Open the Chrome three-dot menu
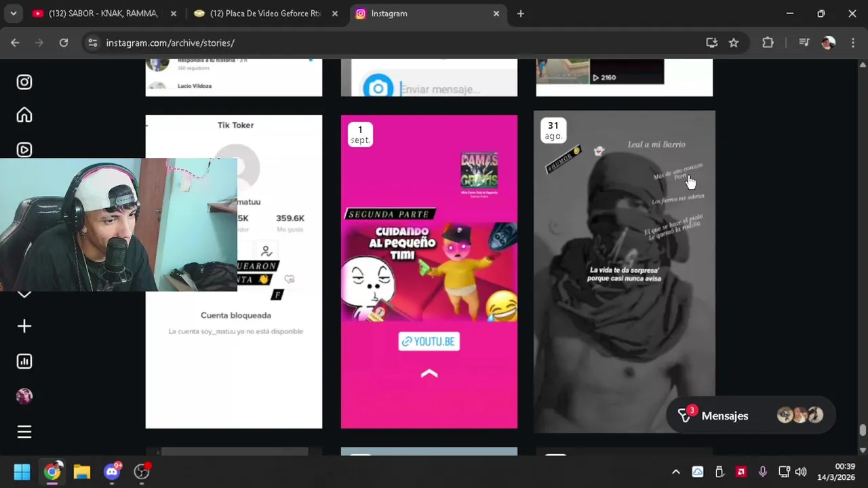The image size is (868, 488). pos(852,43)
